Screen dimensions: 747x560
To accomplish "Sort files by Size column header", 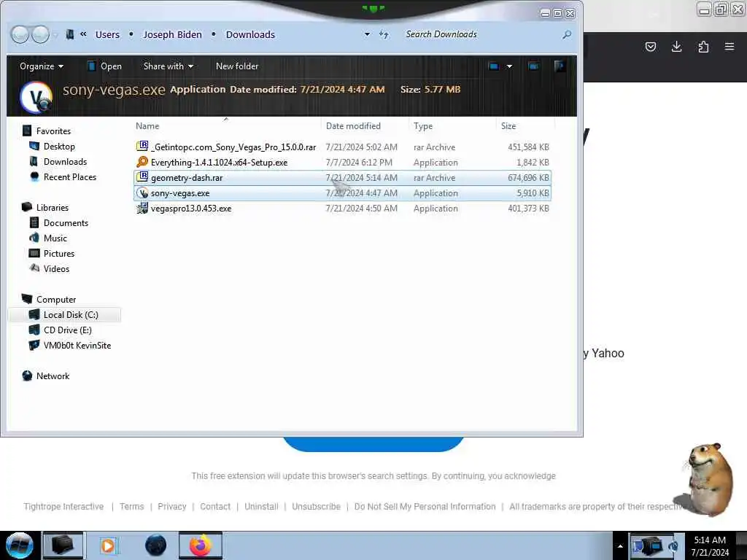I will (x=508, y=125).
